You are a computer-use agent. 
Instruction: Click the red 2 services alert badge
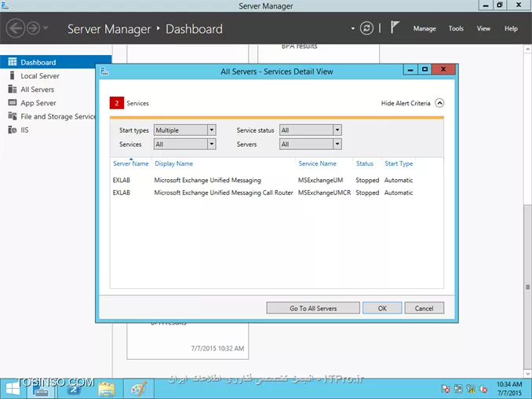[117, 103]
